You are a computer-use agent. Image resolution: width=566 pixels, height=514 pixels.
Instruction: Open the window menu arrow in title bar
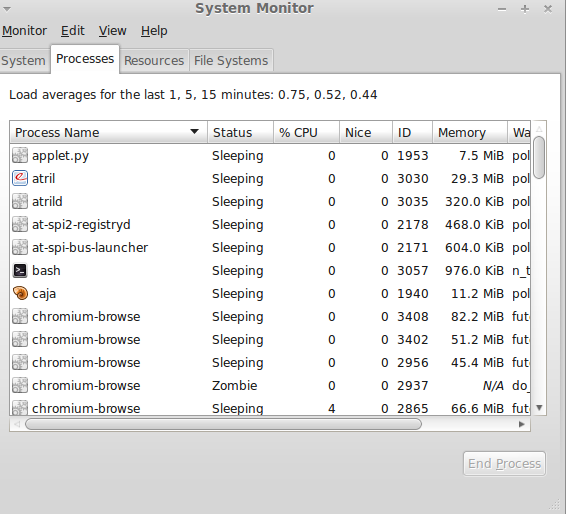(7, 9)
